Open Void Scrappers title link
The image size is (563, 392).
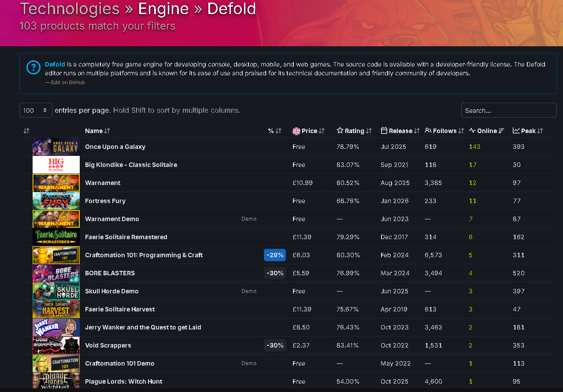[x=108, y=345]
